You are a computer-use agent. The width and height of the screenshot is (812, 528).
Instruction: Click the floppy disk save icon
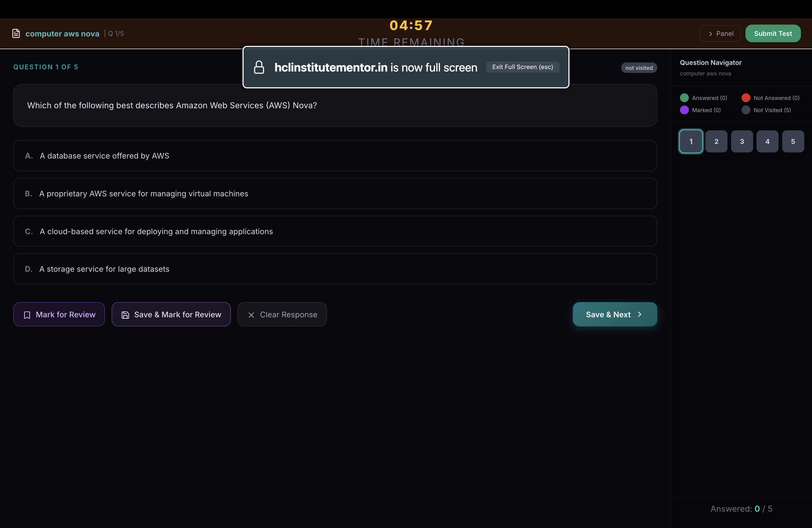coord(125,315)
